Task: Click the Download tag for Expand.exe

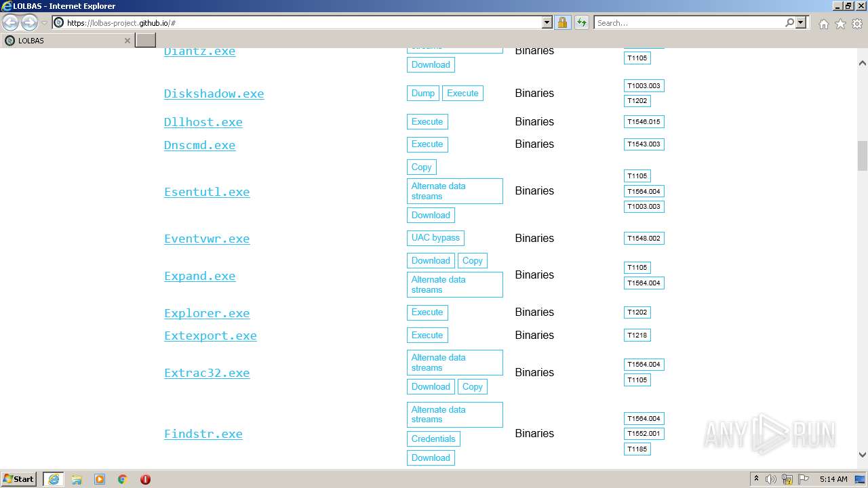Action: tap(431, 261)
